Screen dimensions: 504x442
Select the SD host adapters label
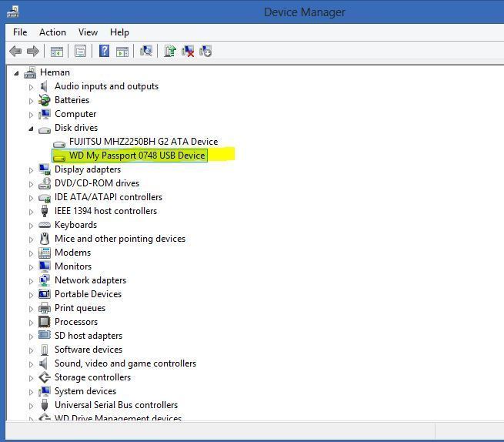[x=88, y=336]
